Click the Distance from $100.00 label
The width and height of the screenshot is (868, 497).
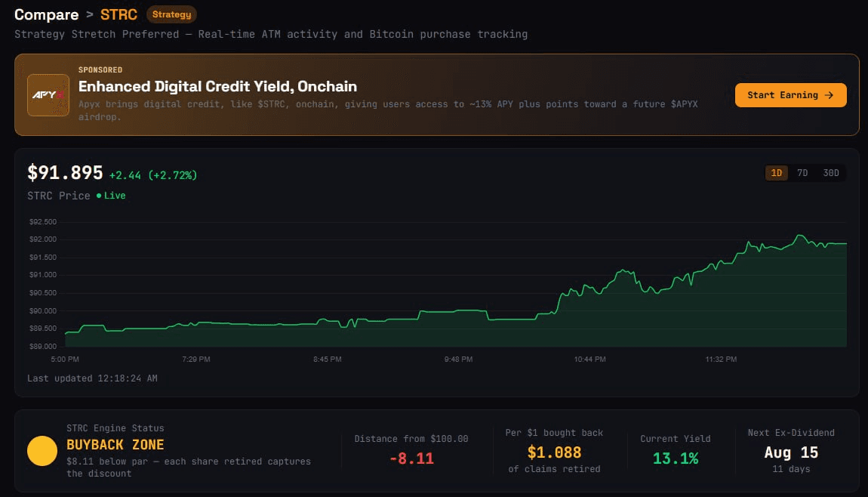[x=411, y=439]
